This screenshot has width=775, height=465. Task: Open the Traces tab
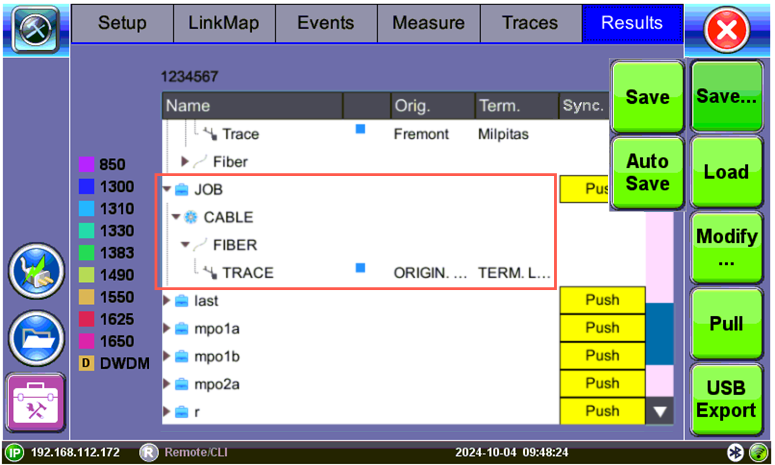530,22
